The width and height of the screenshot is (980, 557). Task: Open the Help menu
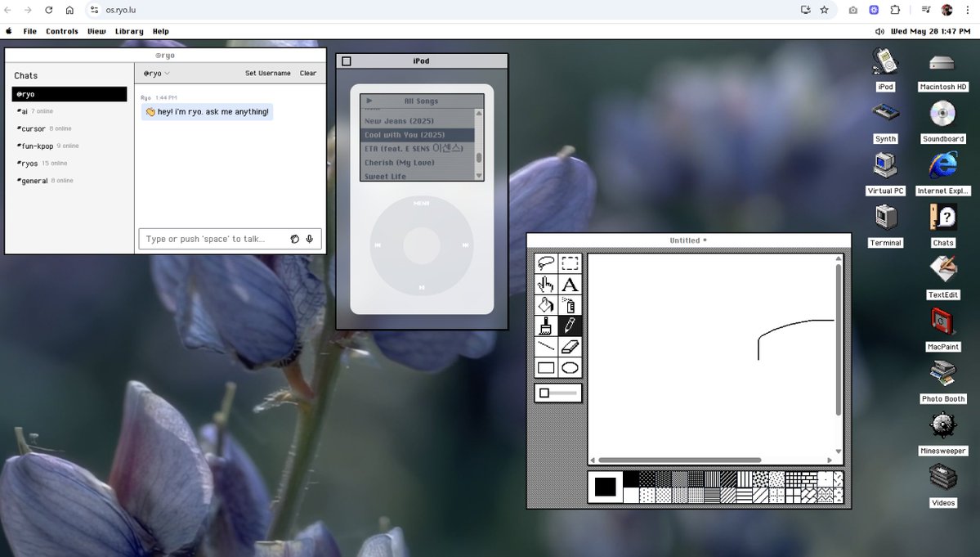click(x=161, y=31)
